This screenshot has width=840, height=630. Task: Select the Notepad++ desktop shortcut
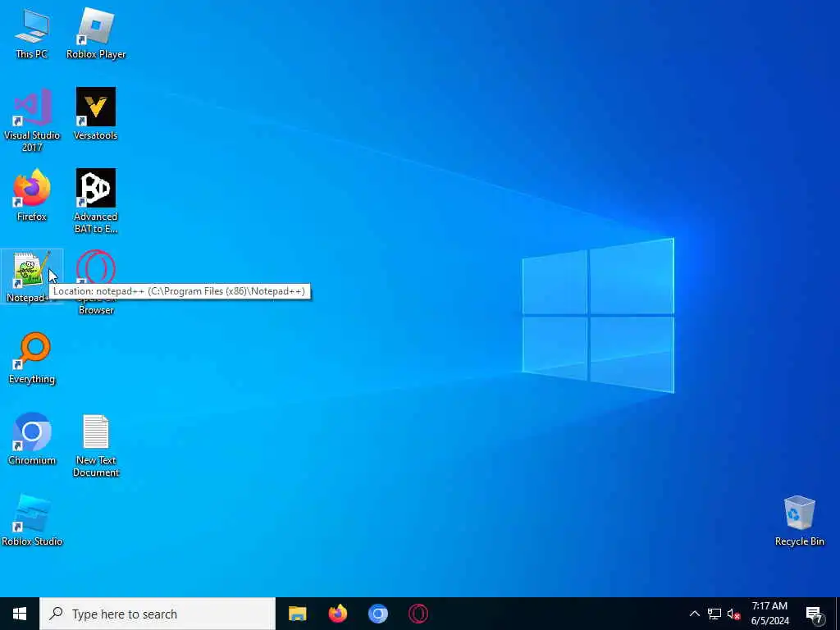tap(32, 276)
